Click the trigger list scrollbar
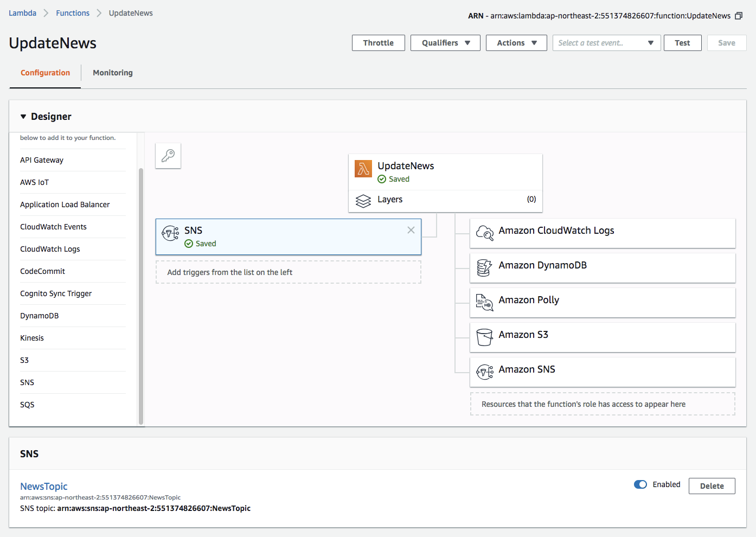This screenshot has height=537, width=756. [x=141, y=296]
